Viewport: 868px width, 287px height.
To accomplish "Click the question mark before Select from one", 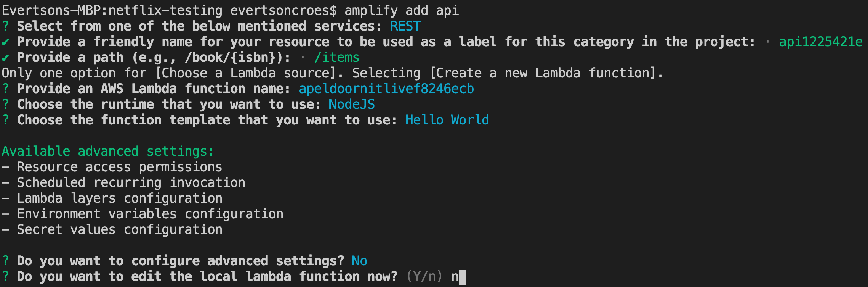I will click(x=5, y=26).
